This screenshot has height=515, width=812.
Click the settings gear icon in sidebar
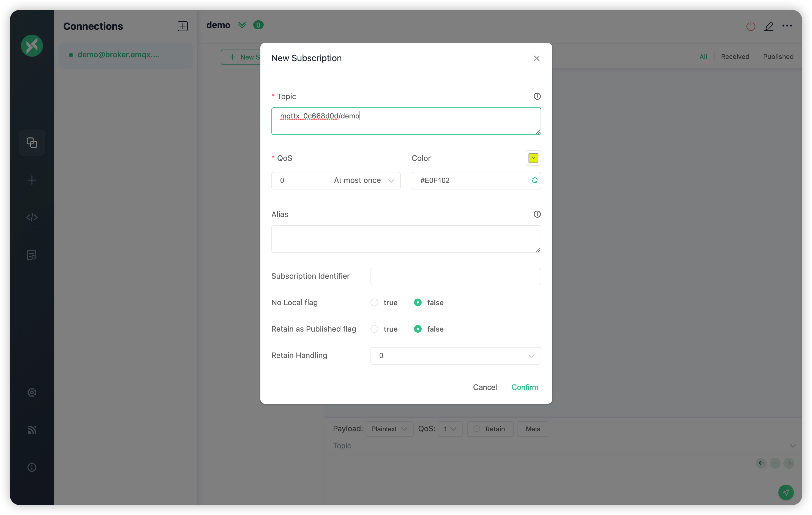point(32,392)
